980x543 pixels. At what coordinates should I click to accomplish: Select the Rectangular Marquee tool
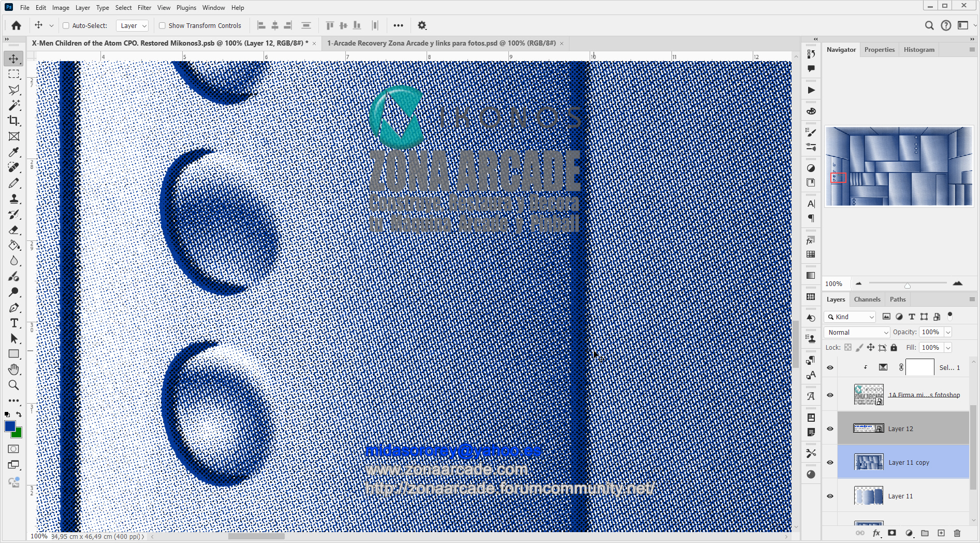click(14, 74)
